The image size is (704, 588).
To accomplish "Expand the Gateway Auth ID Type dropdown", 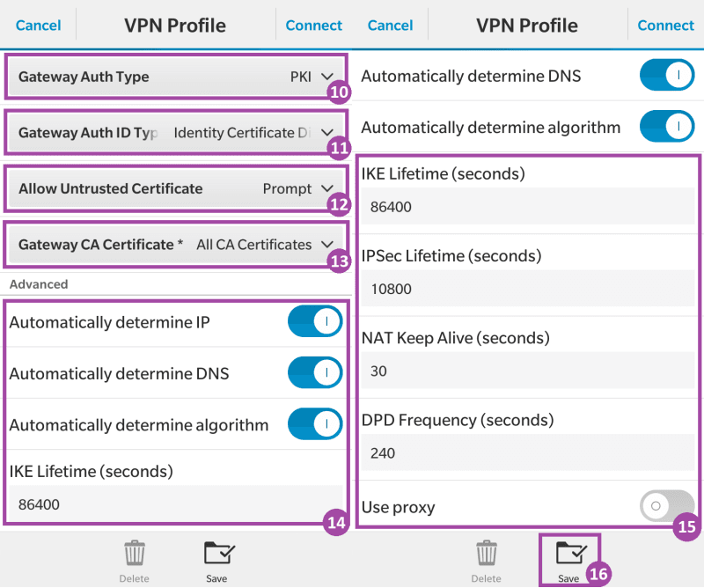I will [176, 133].
